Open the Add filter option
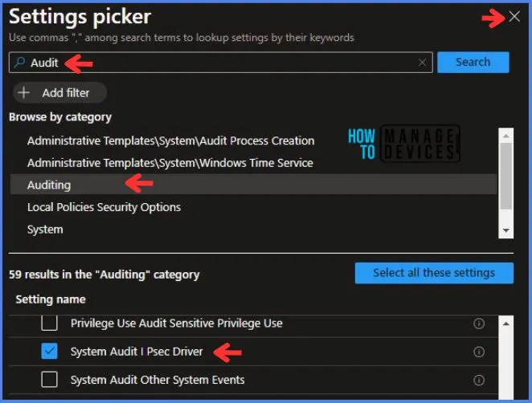Image resolution: width=532 pixels, height=403 pixels. click(59, 92)
